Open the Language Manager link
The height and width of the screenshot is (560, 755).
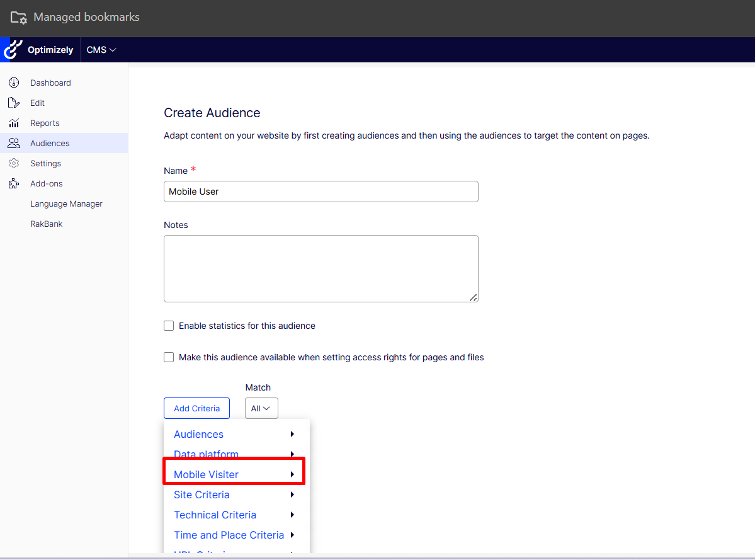click(x=66, y=203)
